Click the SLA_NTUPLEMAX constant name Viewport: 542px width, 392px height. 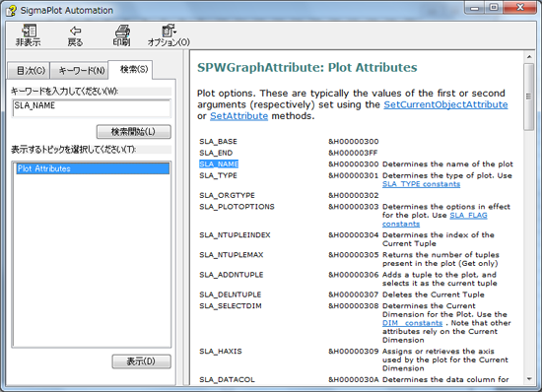232,254
